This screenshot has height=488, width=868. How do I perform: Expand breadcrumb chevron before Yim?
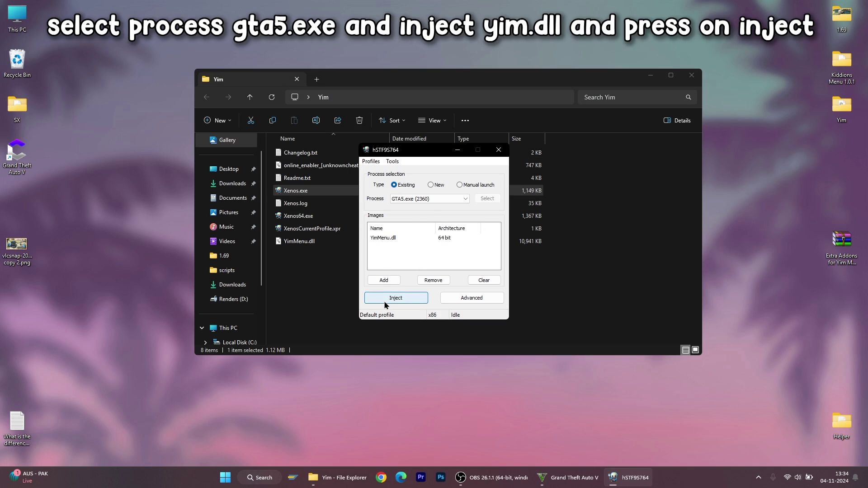click(x=308, y=97)
